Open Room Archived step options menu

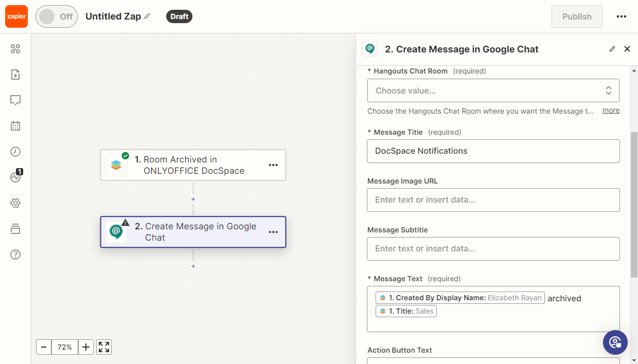pos(273,165)
